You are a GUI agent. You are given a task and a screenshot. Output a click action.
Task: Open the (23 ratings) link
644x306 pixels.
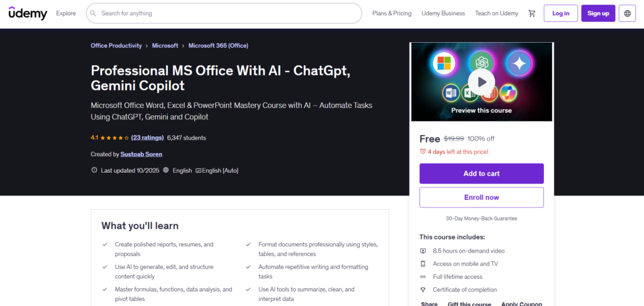[147, 138]
